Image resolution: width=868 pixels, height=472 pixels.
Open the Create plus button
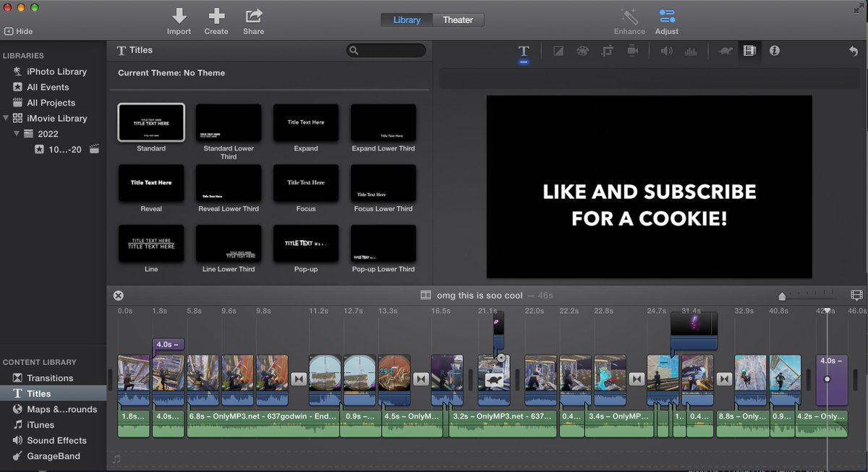(216, 16)
